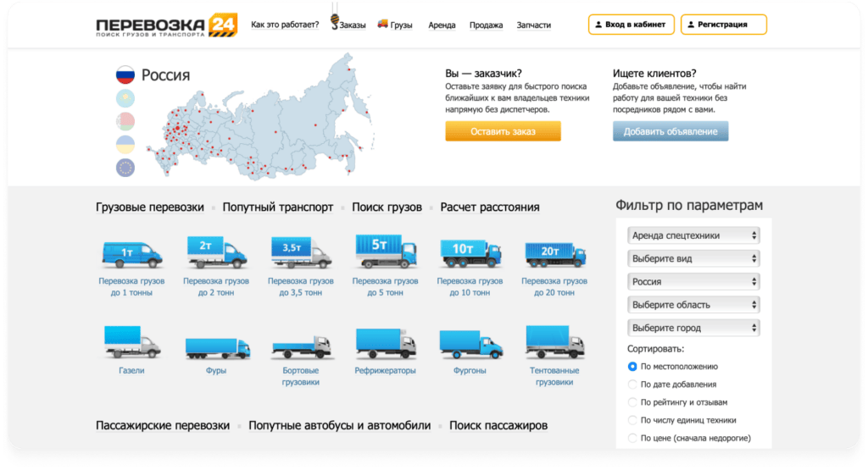Open the Попутный транспорт link
868x470 pixels.
click(278, 207)
